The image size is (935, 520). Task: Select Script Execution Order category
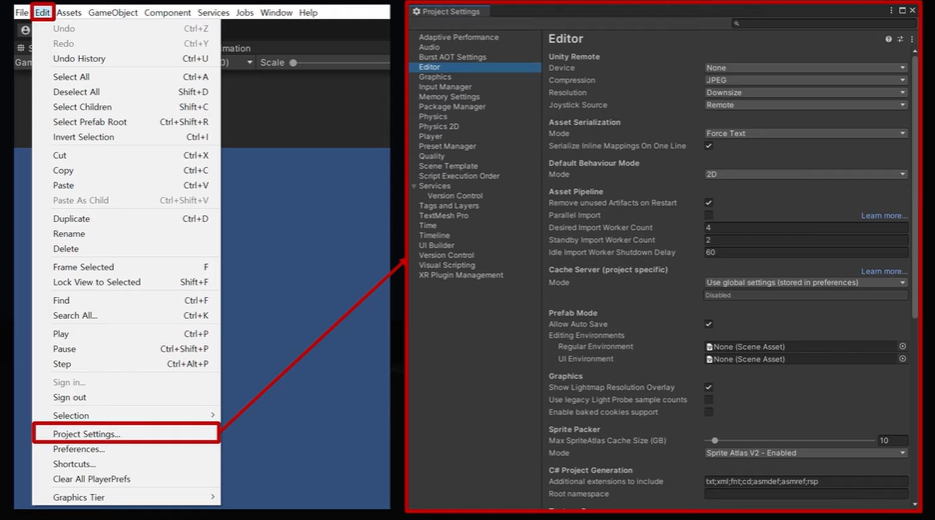click(459, 176)
